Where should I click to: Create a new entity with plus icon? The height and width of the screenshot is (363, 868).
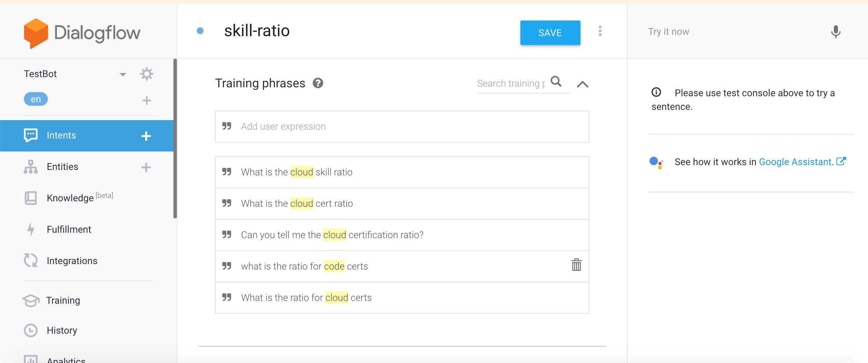146,167
